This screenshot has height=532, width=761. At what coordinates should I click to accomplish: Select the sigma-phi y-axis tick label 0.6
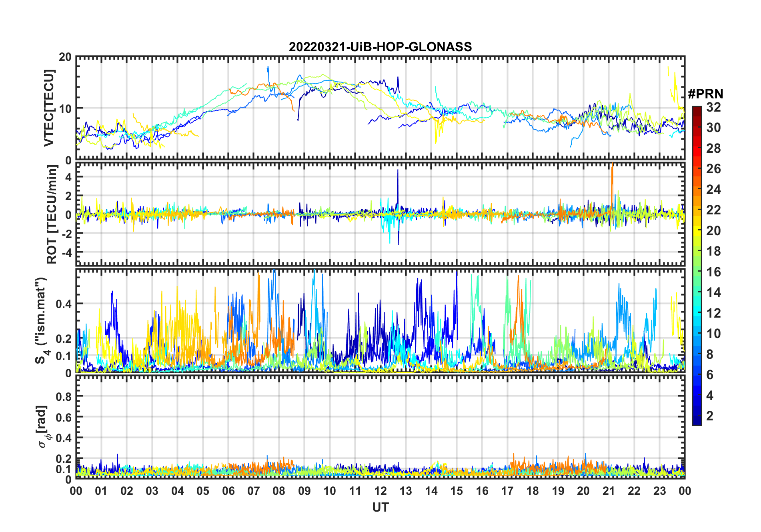[64, 417]
